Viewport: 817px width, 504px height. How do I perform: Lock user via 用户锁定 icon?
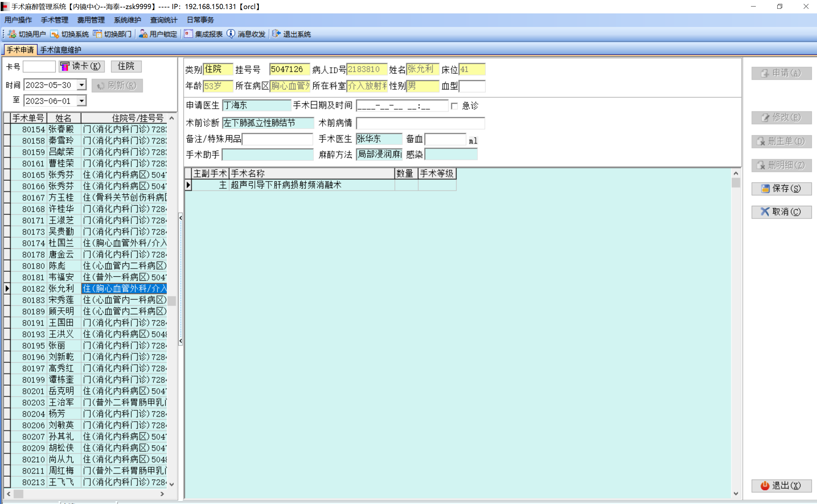pos(143,34)
